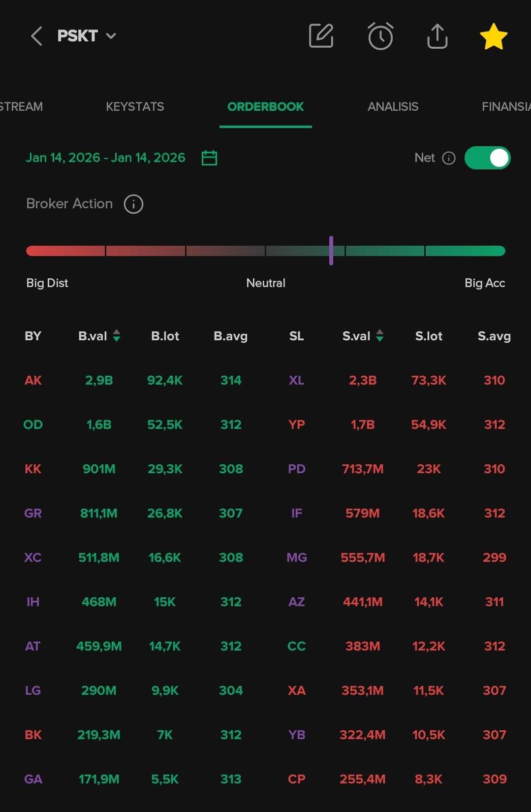Open the FINANSIAL tab
The image size is (531, 812).
(505, 107)
